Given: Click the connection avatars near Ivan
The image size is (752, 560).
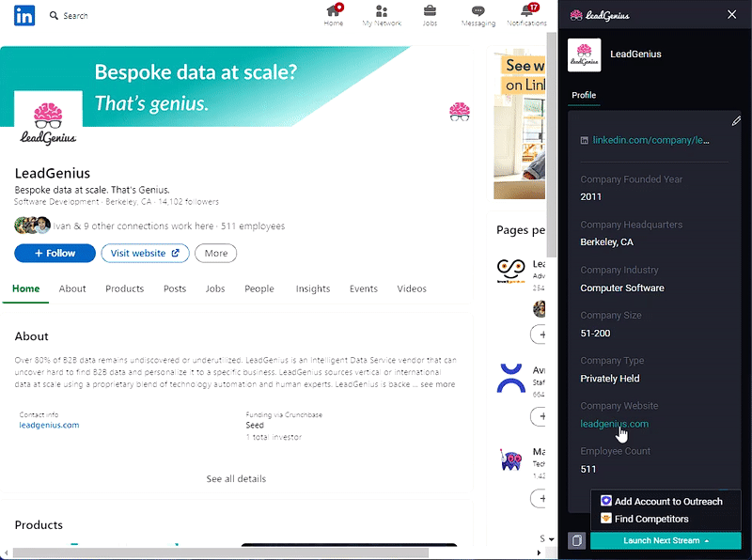Looking at the screenshot, I should [33, 226].
